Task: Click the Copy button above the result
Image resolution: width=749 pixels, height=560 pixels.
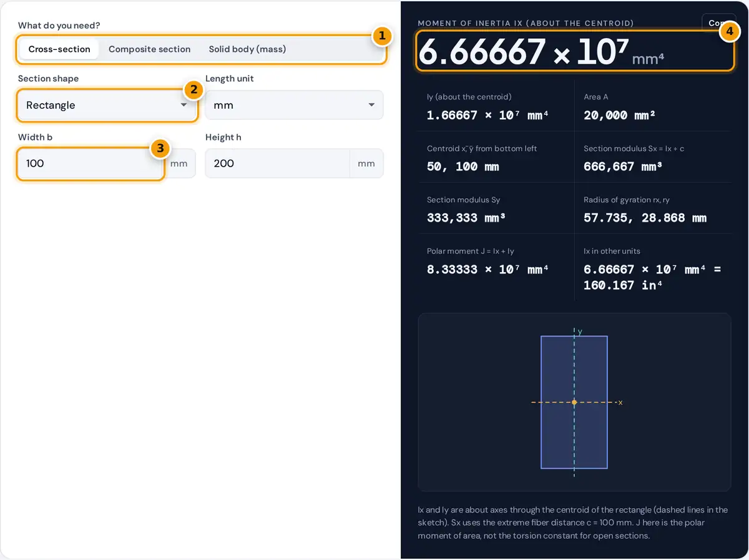Action: click(x=718, y=22)
